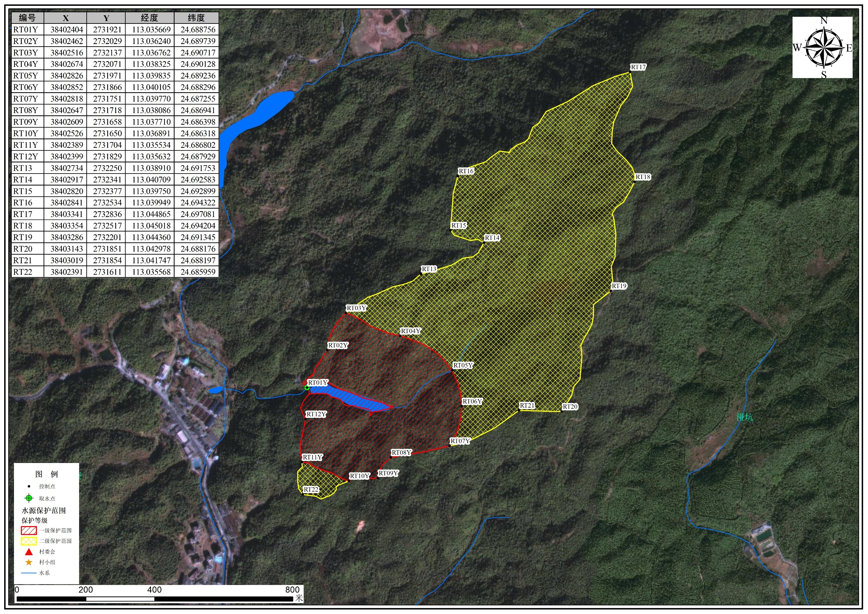Click the 经度 column header in the table
This screenshot has width=868, height=614.
(149, 18)
